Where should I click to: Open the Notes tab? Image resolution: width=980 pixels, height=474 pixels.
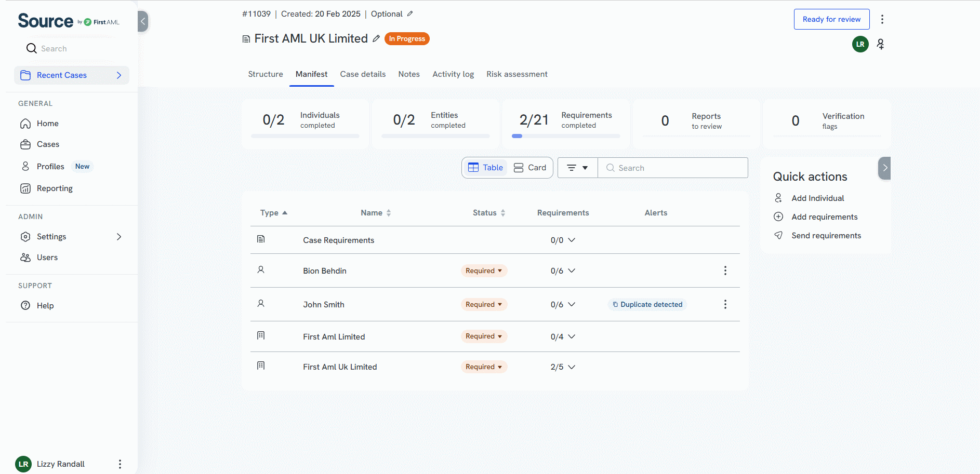pyautogui.click(x=409, y=74)
